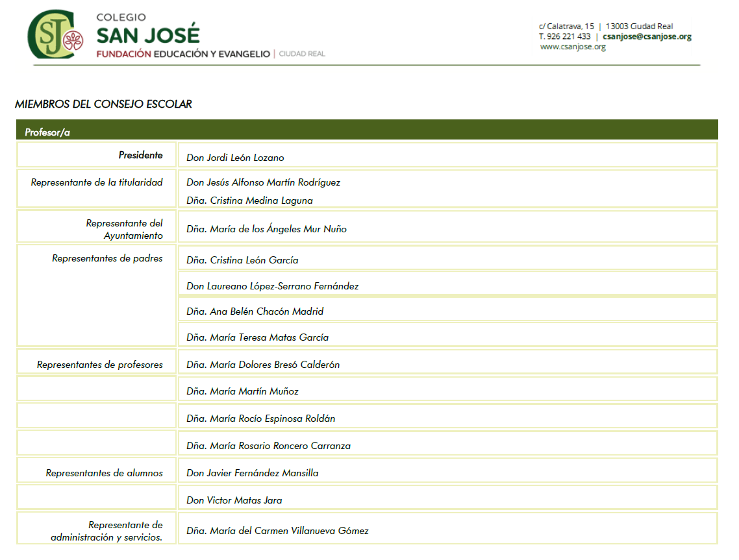Select the Representantes de profesores label

click(x=100, y=365)
